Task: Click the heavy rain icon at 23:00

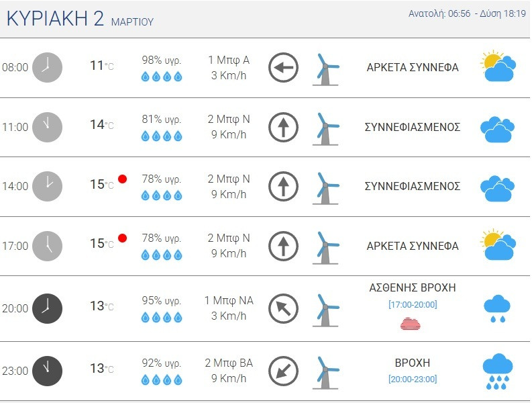Action: (x=498, y=371)
